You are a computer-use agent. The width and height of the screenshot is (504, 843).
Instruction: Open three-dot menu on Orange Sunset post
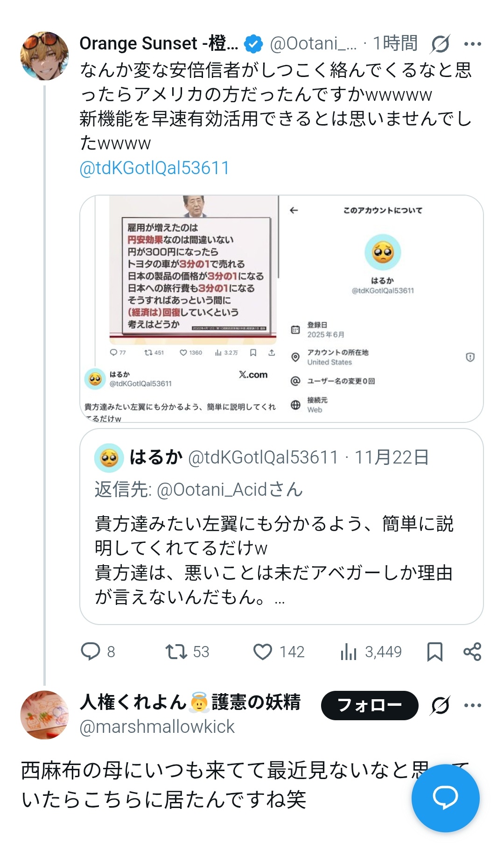[x=473, y=44]
